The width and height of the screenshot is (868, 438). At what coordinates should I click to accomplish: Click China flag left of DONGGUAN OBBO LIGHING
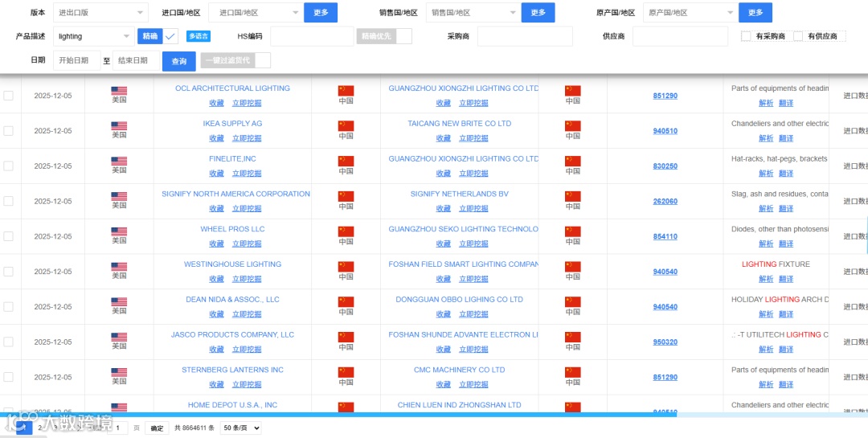[x=346, y=302]
